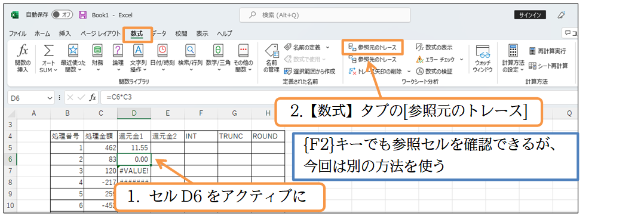Switch to the 校閲 tab

181,33
